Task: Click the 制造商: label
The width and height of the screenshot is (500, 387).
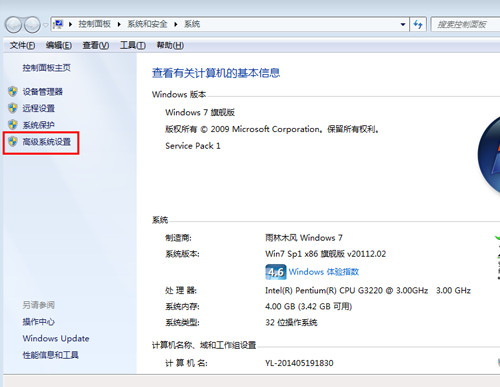Action: (x=178, y=238)
